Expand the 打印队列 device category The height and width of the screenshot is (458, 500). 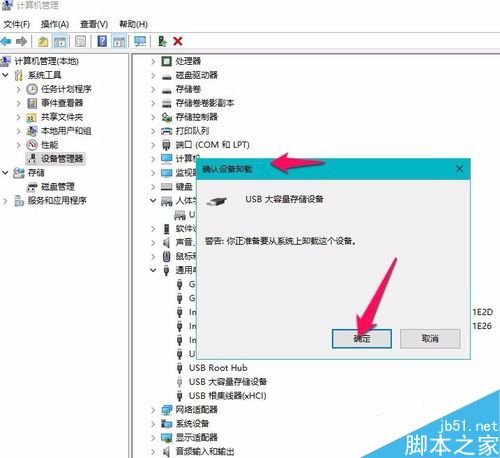pos(153,131)
